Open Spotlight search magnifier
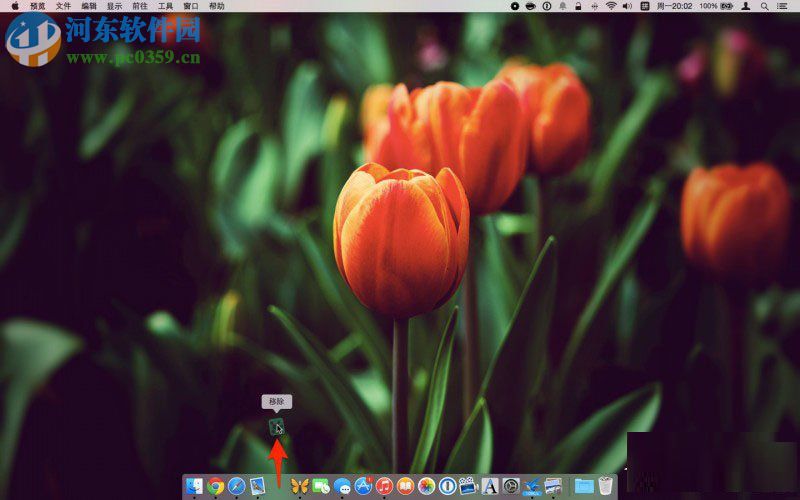 (764, 6)
